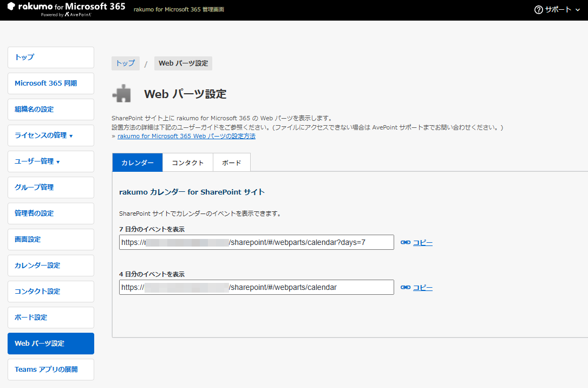
Task: Click the 7 日分のイベントを表示 label
Action: pos(152,229)
